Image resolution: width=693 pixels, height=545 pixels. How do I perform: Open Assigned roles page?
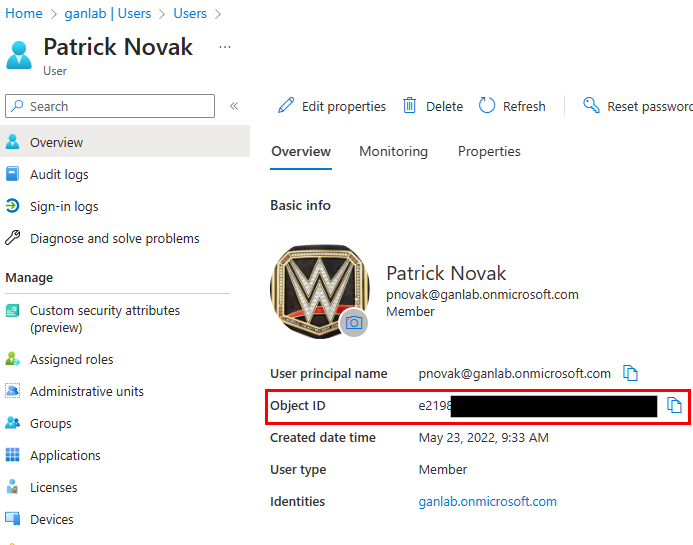(71, 359)
